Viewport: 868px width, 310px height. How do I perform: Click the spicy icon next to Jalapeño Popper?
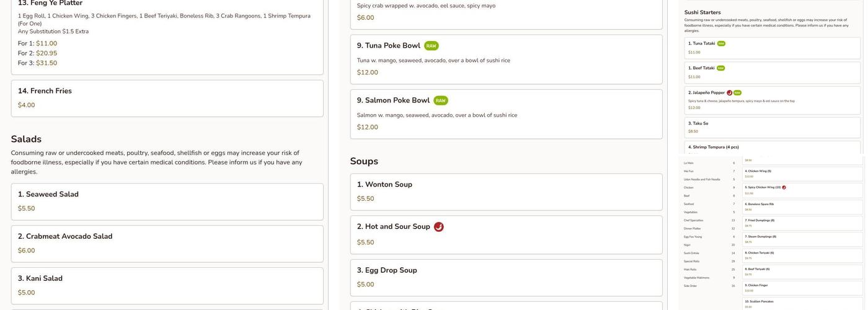click(730, 93)
